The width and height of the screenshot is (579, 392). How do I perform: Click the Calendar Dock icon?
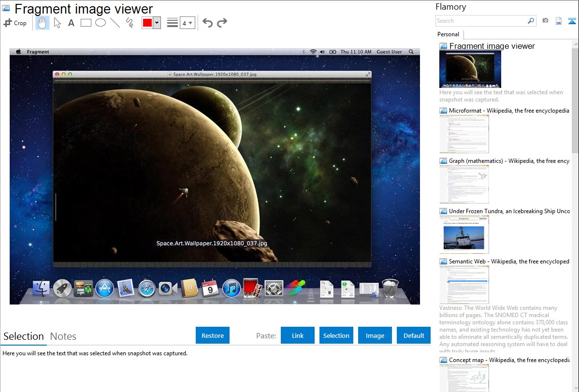(210, 288)
